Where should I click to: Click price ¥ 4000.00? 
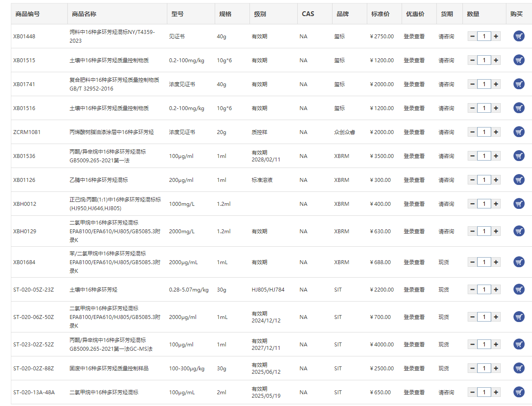382,345
